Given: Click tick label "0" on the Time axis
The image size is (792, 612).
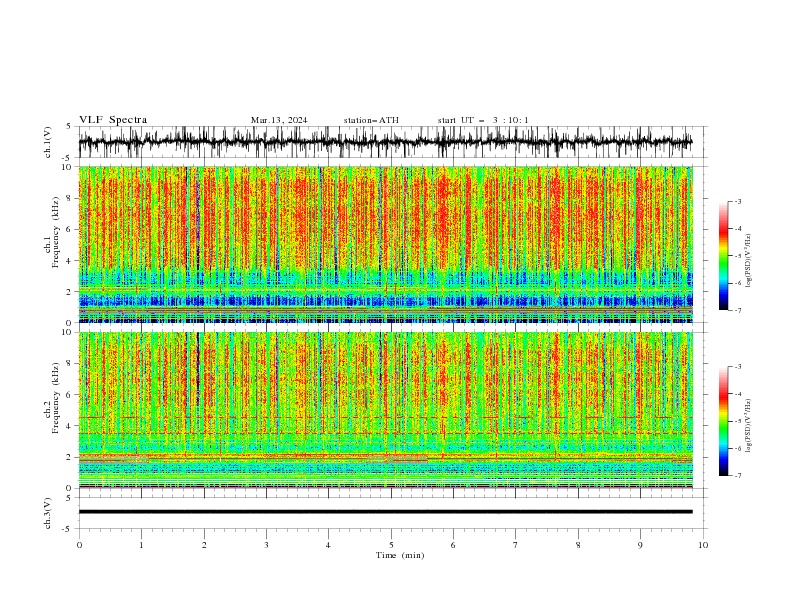Looking at the screenshot, I should pyautogui.click(x=79, y=545).
